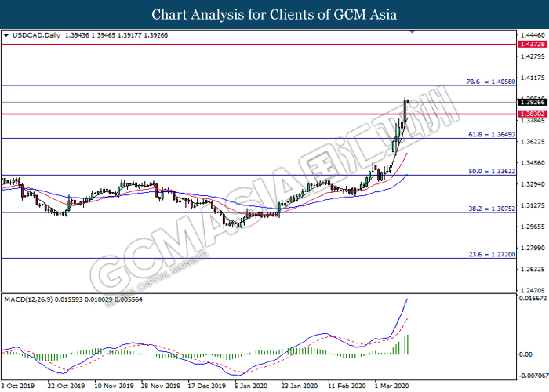Click the chart title mentioning GCM Asia
The image size is (549, 392).
[x=274, y=14]
